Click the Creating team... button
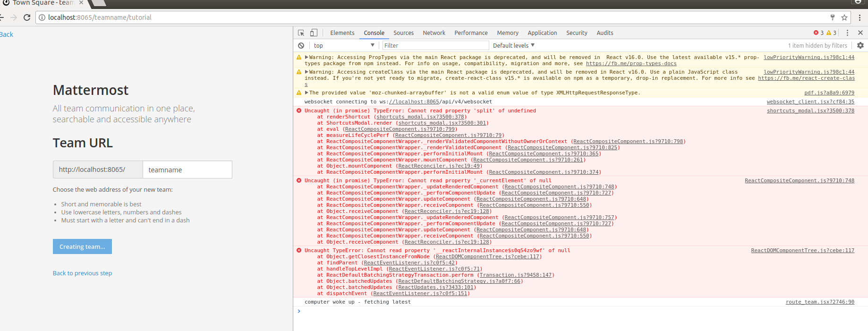Image resolution: width=868 pixels, height=331 pixels. tap(82, 246)
